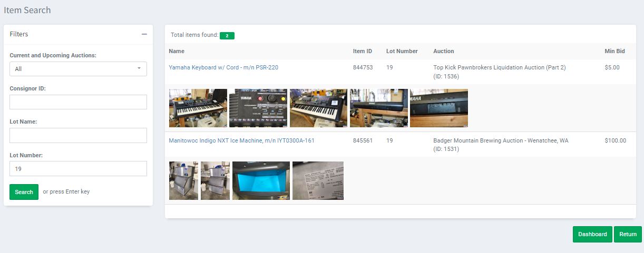Click the total items found badge showing 2
Viewport: 644px width, 253px height.
[227, 36]
